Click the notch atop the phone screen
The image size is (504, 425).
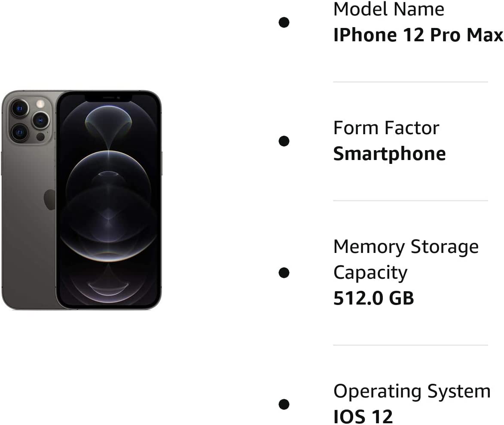coord(108,97)
